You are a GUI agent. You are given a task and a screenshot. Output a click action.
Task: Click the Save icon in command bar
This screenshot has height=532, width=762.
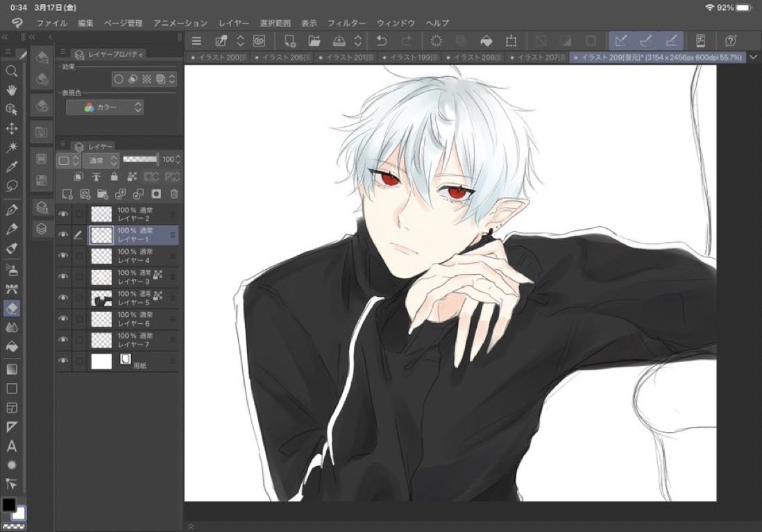[x=339, y=41]
